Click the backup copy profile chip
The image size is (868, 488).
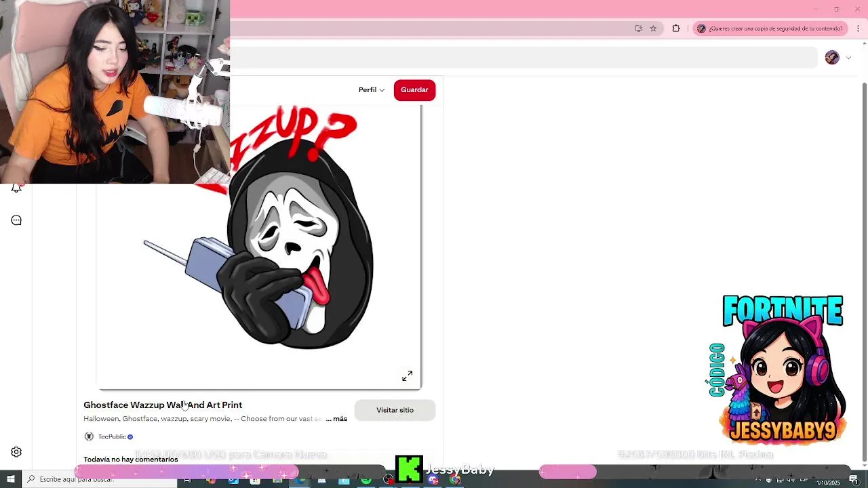pos(770,28)
